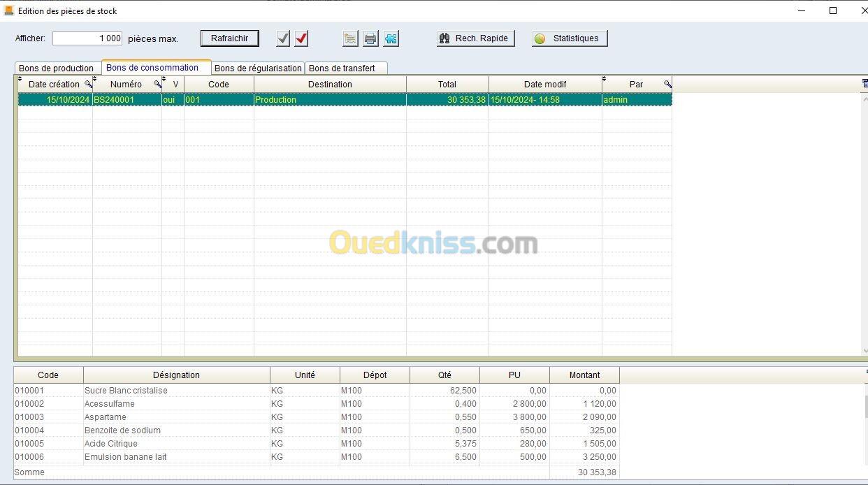Click magnifier icon in Par column header
This screenshot has height=485, width=868.
[667, 84]
